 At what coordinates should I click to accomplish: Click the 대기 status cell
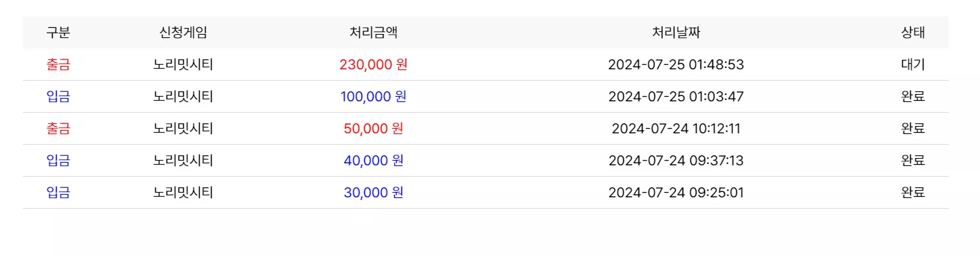pos(913,65)
